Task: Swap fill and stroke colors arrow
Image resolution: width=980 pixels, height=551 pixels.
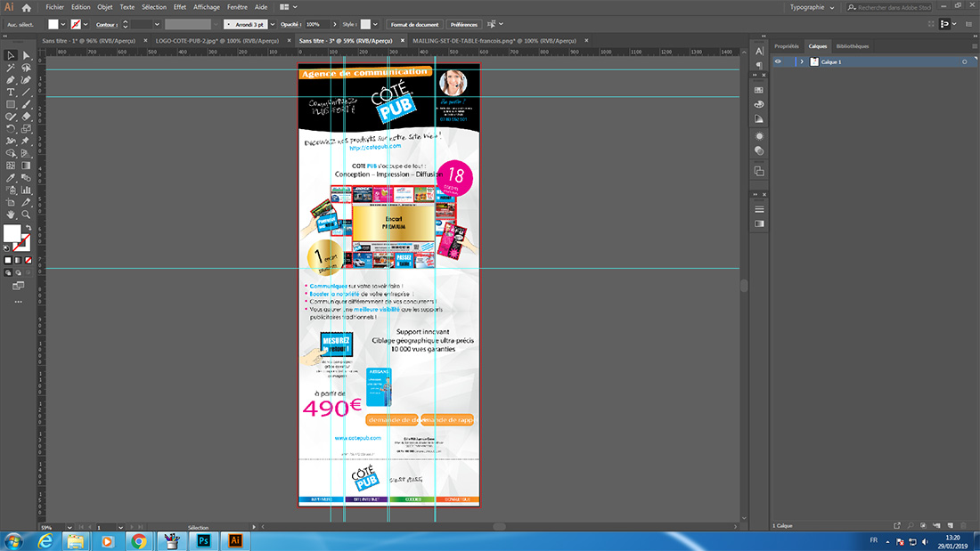Action: tap(29, 228)
